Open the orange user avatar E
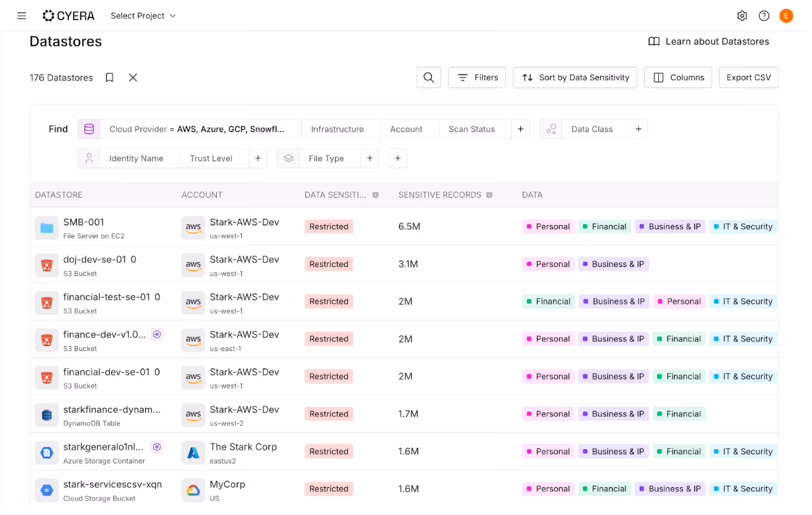Image resolution: width=812 pixels, height=515 pixels. tap(786, 15)
